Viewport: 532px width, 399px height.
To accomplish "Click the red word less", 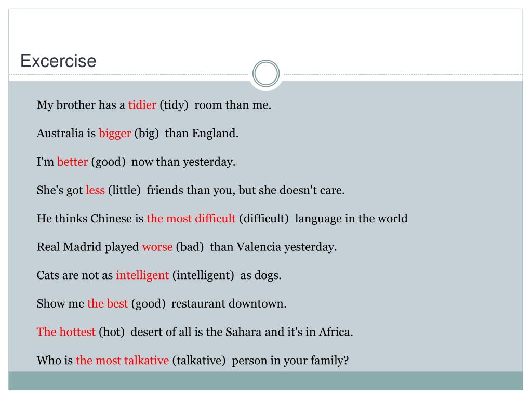I will pos(95,190).
